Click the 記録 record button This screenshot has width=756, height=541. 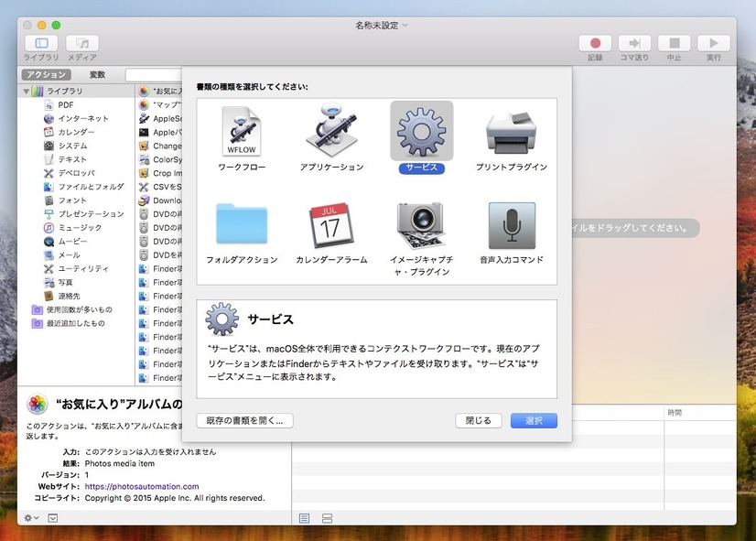click(x=595, y=43)
